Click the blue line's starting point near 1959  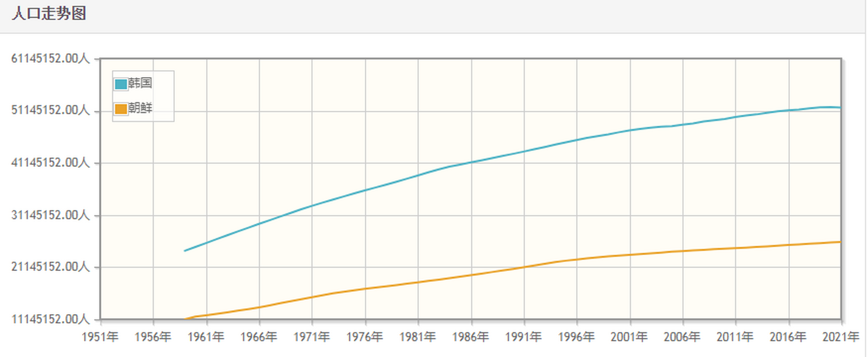point(185,250)
